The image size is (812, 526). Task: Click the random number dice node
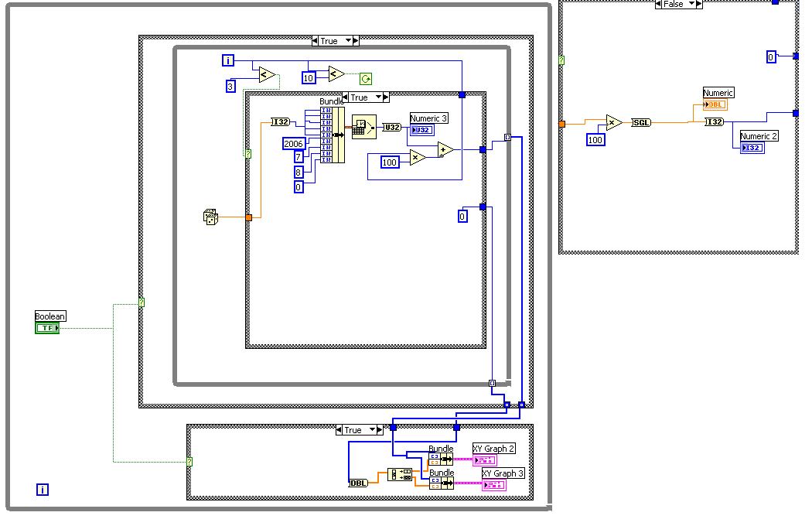click(x=211, y=217)
